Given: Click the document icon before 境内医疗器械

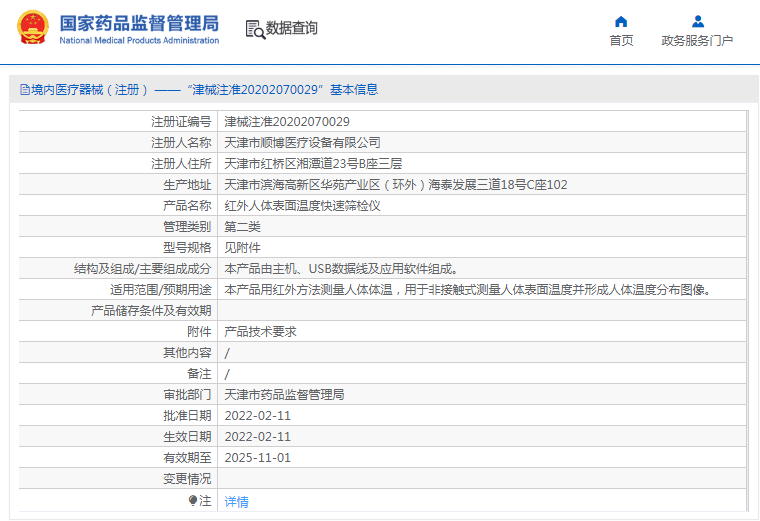Looking at the screenshot, I should pos(25,90).
